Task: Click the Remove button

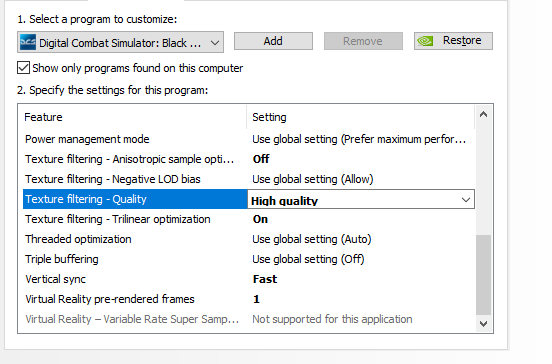Action: coord(363,41)
